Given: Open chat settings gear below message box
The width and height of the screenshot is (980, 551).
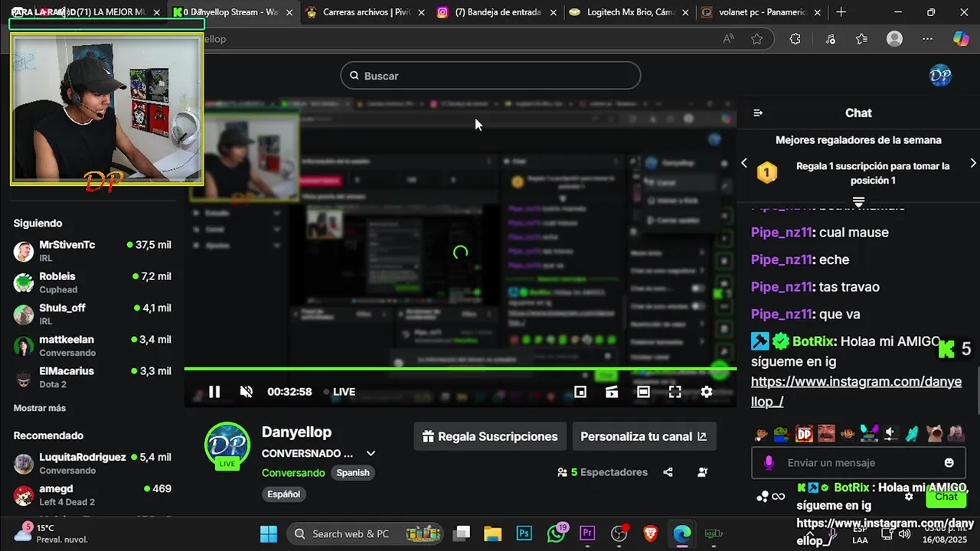Looking at the screenshot, I should [x=909, y=497].
